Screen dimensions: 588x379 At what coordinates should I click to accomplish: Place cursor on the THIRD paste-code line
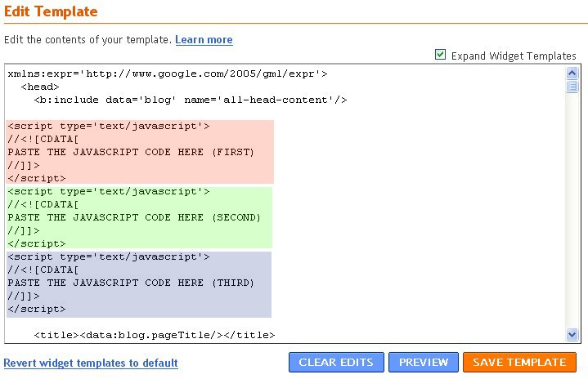(x=131, y=283)
